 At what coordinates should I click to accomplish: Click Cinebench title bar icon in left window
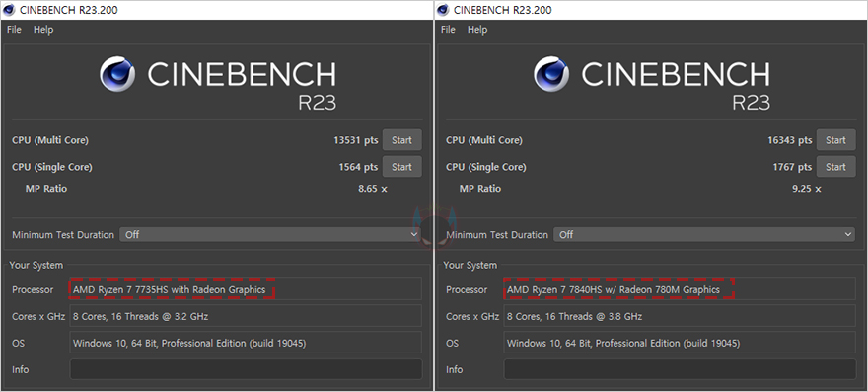(9, 10)
